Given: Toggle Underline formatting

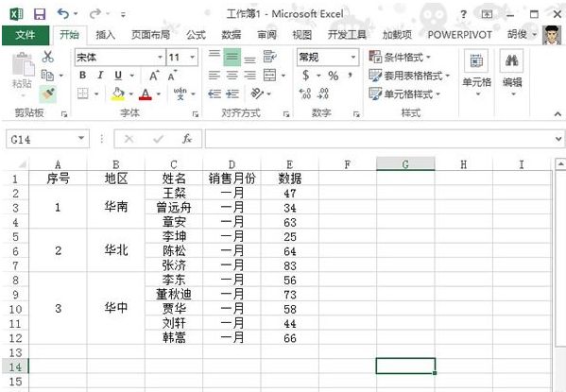Looking at the screenshot, I should coord(118,75).
